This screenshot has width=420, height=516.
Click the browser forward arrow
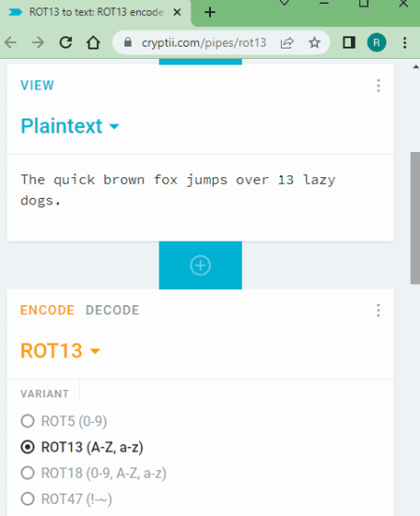(38, 42)
